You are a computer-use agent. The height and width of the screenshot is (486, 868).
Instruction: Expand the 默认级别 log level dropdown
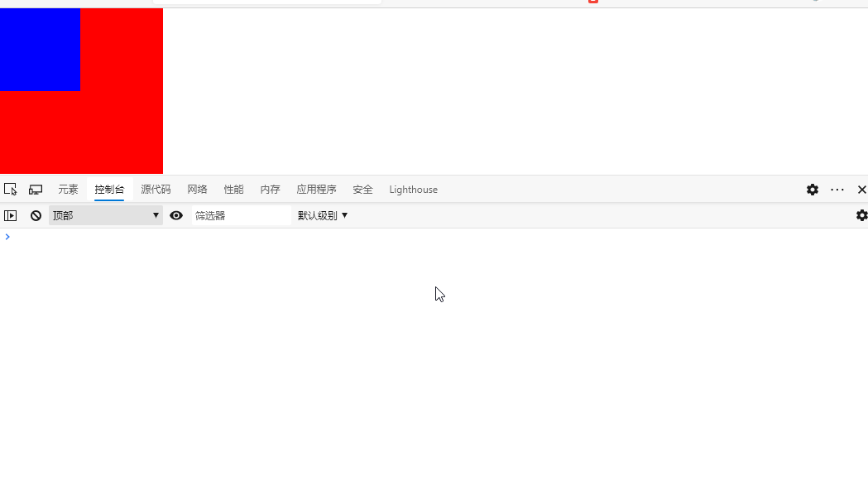[x=322, y=215]
